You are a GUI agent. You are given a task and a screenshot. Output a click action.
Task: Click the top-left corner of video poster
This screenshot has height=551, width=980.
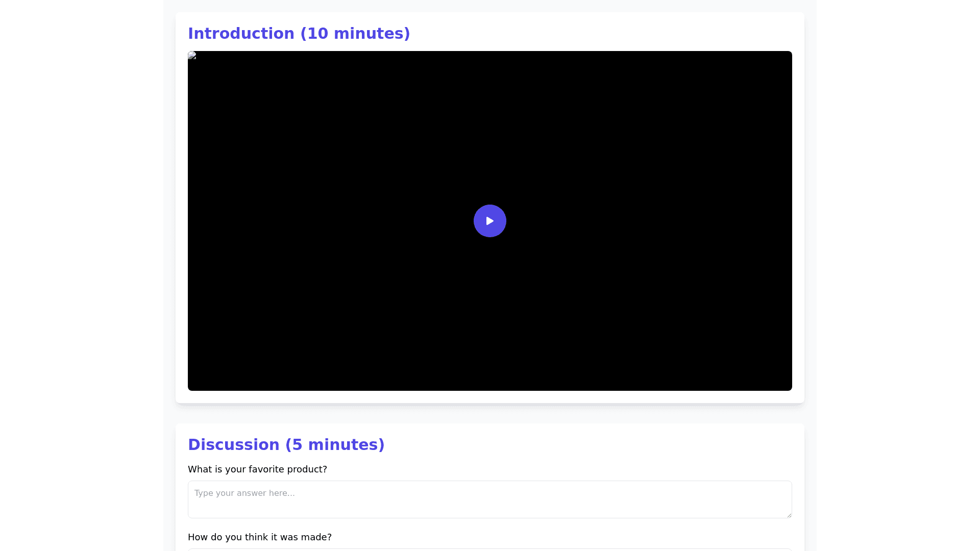click(189, 53)
